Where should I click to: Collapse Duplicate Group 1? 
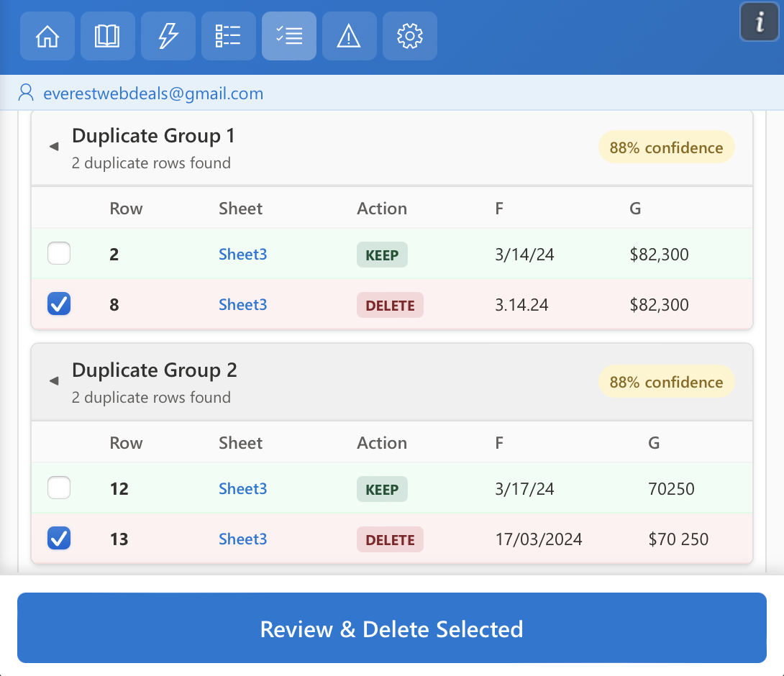pos(53,146)
